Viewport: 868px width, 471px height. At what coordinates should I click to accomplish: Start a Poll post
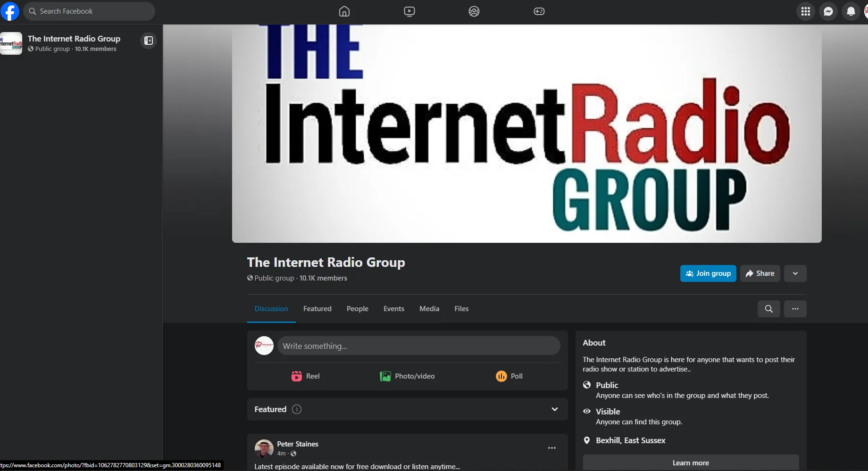tap(509, 376)
